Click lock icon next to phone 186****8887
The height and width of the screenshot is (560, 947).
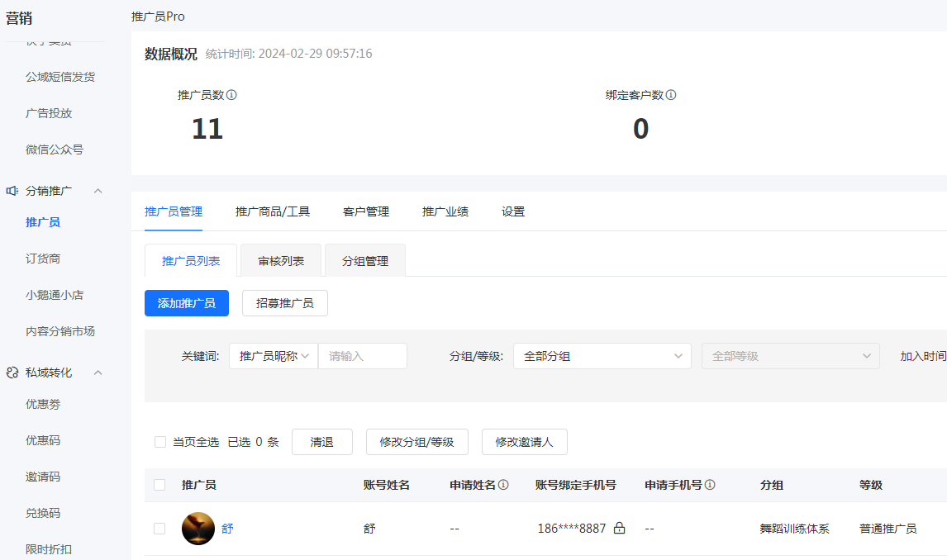click(619, 529)
